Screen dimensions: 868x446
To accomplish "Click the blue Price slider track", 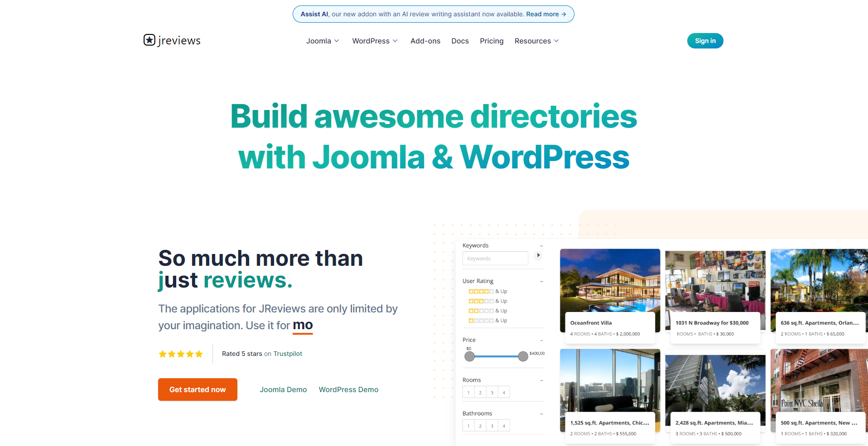I will coord(496,356).
